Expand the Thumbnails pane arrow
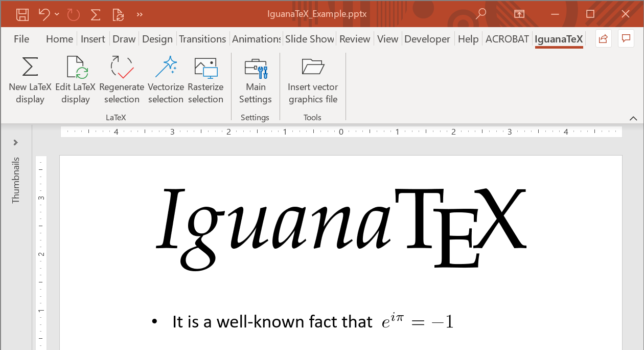This screenshot has width=644, height=350. [x=15, y=142]
